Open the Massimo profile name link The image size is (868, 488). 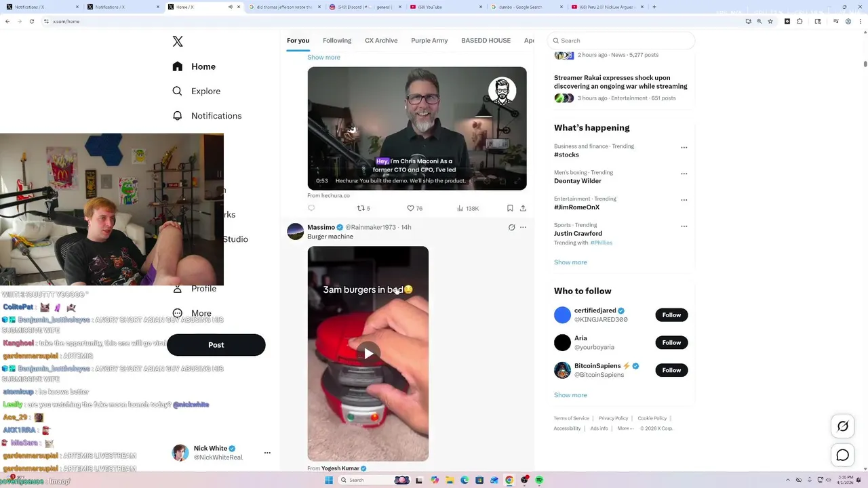tap(321, 227)
